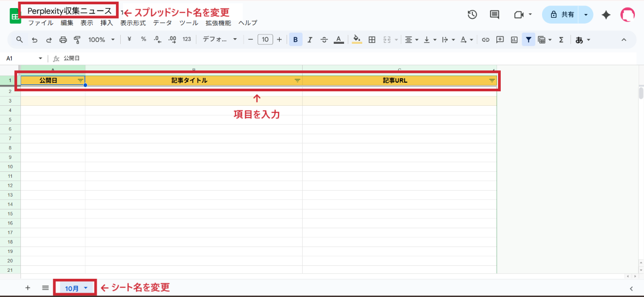Click the fill color bucket
Viewport: 644px width, 297px height.
[357, 40]
